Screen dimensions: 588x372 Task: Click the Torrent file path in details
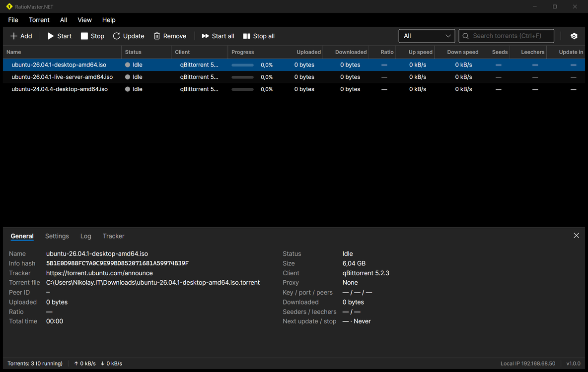[x=153, y=282]
